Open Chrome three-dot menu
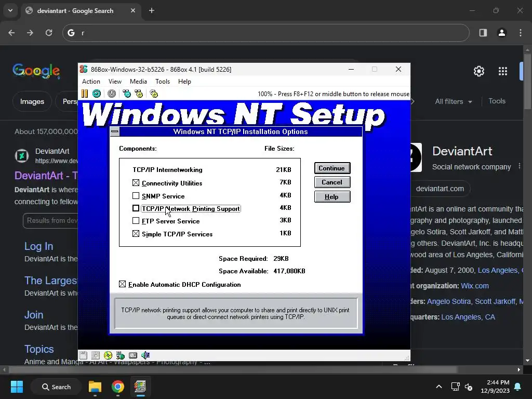Screen dimensions: 532x399 521,33
